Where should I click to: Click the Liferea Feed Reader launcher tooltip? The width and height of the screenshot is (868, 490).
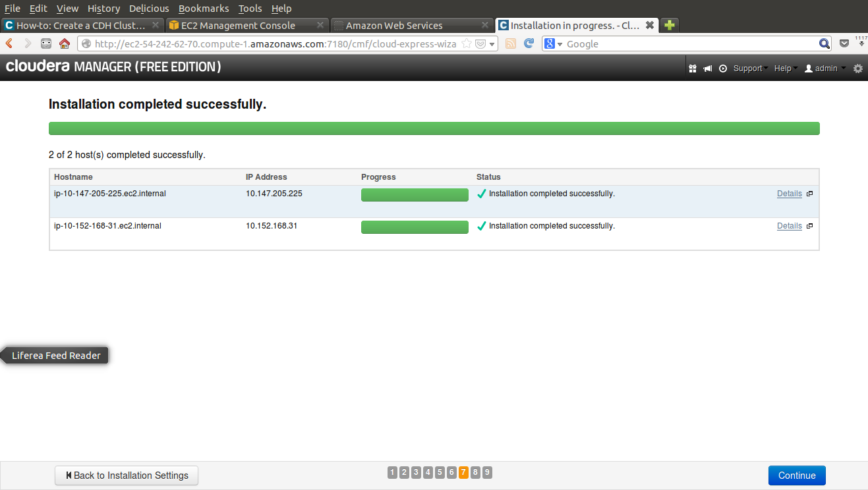tap(56, 356)
